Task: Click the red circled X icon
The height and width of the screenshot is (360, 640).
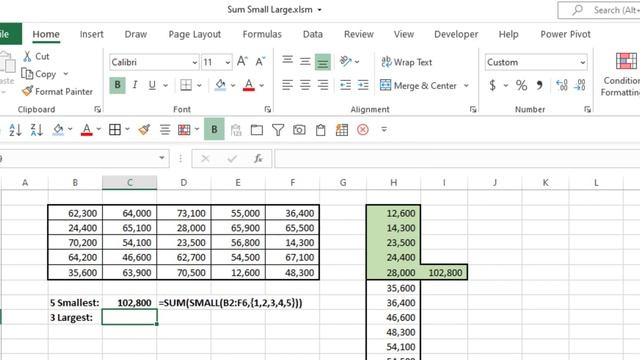Action: [x=363, y=130]
